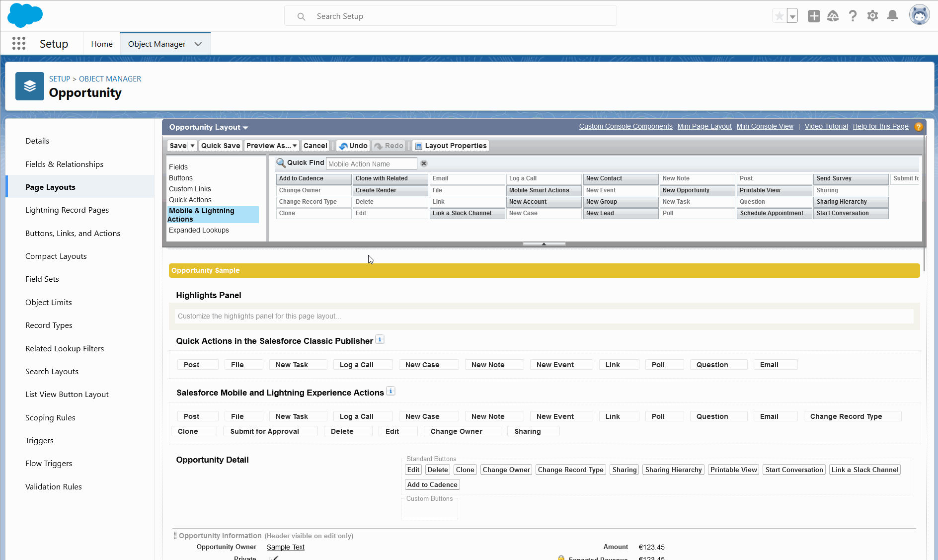Open the Setup gear menu
Viewport: 938px width, 560px height.
point(872,16)
